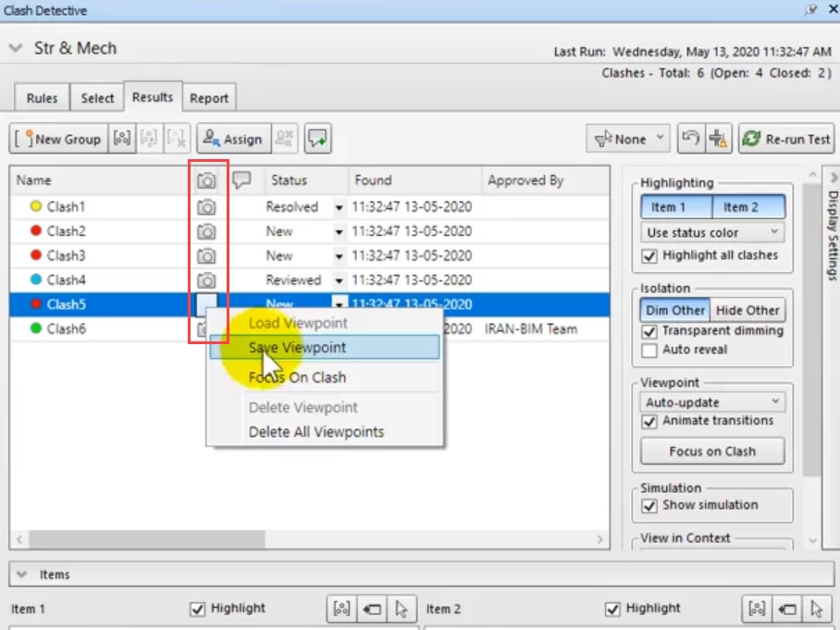Click the Select arrow icon for Item 1

(x=401, y=609)
